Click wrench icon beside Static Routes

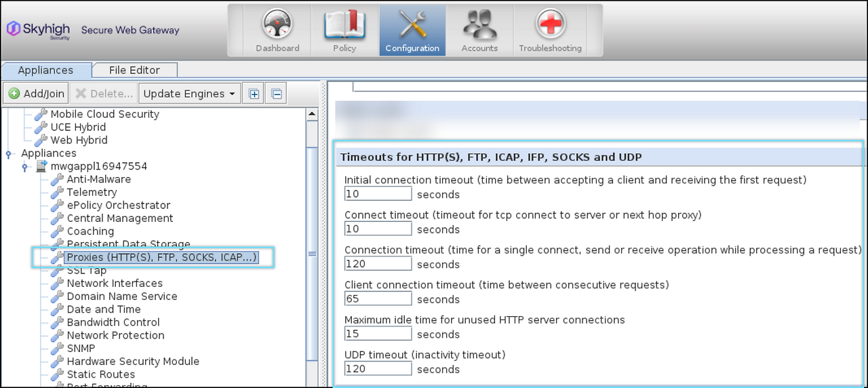click(x=57, y=374)
